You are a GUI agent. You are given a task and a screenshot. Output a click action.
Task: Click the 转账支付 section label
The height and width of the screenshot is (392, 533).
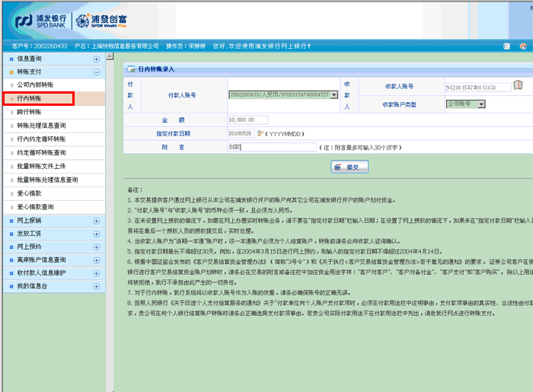click(x=29, y=72)
